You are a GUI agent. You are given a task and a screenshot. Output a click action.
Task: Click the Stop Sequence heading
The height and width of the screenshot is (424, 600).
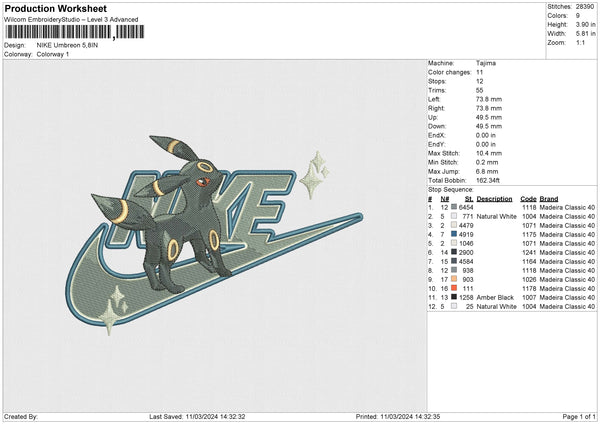tap(451, 190)
